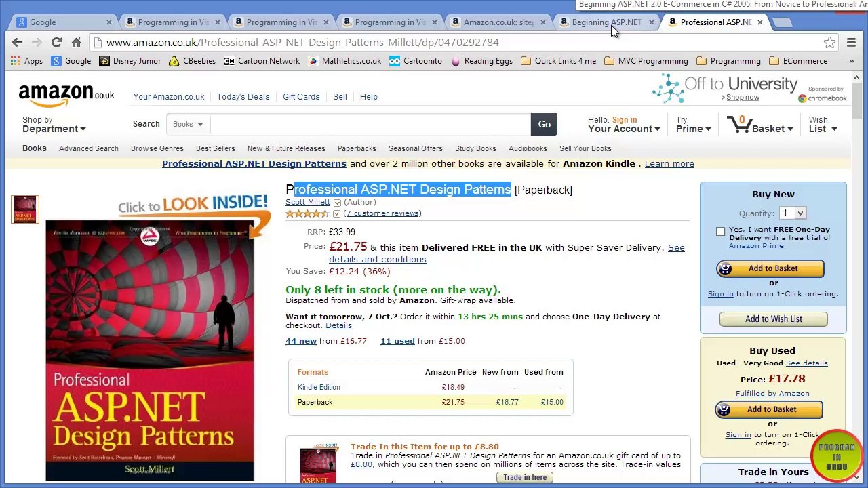This screenshot has height=488, width=868.
Task: Open the Google bookmark in the bookmarks bar
Action: point(71,61)
